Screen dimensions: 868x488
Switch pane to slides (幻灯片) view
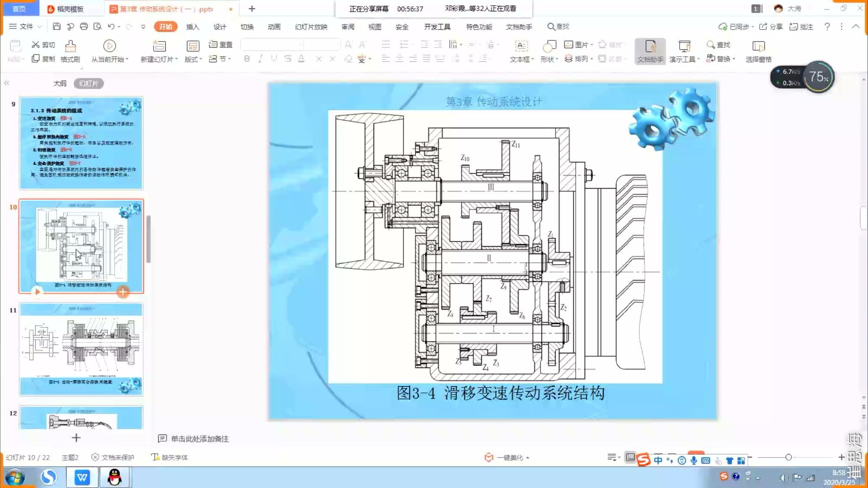(88, 83)
